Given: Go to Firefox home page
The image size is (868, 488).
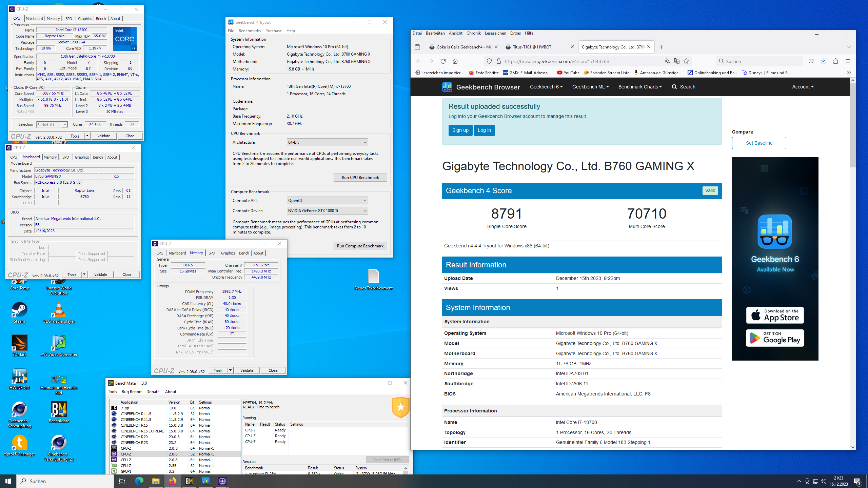Looking at the screenshot, I should tap(455, 61).
